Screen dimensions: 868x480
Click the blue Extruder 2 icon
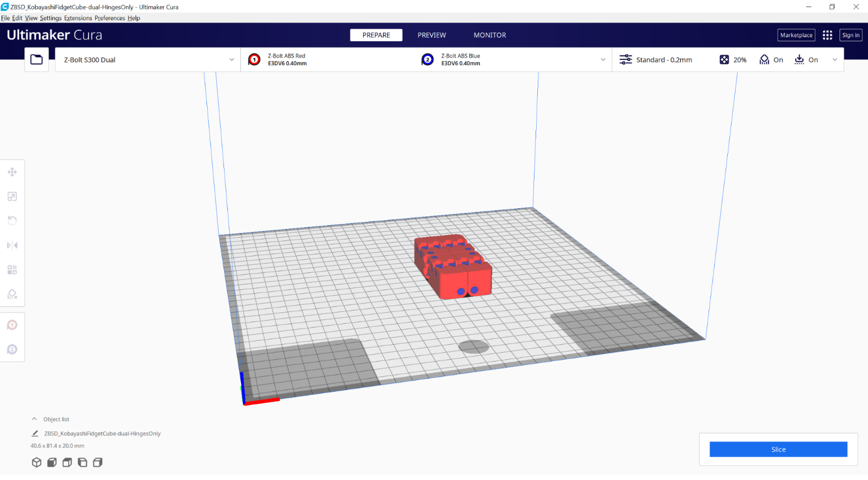pos(428,60)
